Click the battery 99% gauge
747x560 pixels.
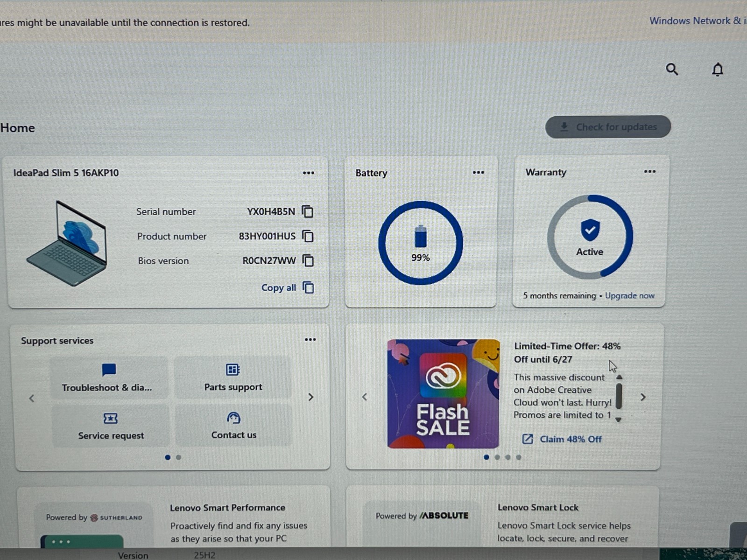(421, 243)
